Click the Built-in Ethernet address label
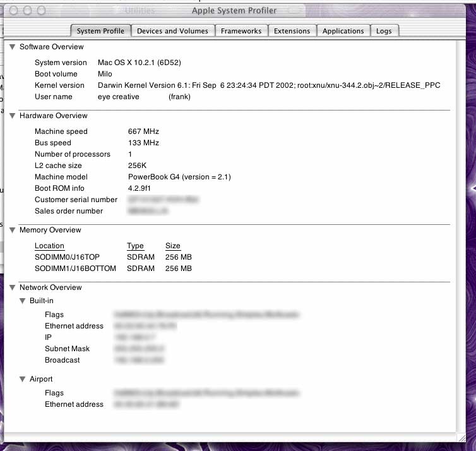Screen dimensions: 476x451 pyautogui.click(x=74, y=326)
